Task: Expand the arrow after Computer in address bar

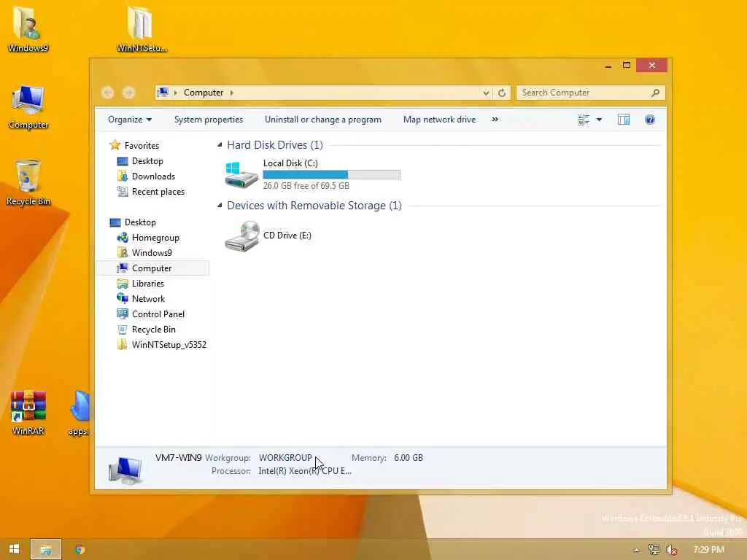Action: [x=231, y=93]
